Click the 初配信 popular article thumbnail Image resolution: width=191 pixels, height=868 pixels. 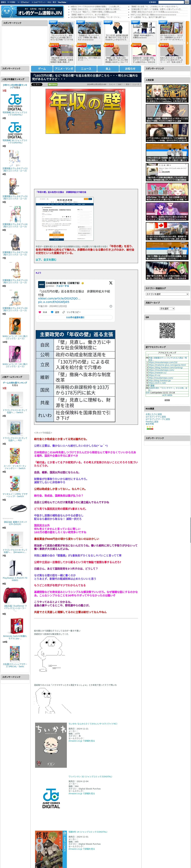click(167, 93)
